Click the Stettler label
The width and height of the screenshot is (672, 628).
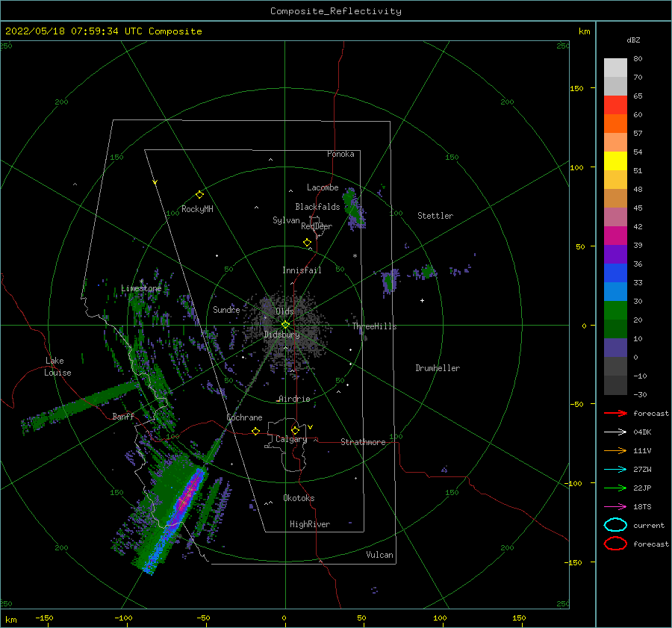click(x=435, y=216)
